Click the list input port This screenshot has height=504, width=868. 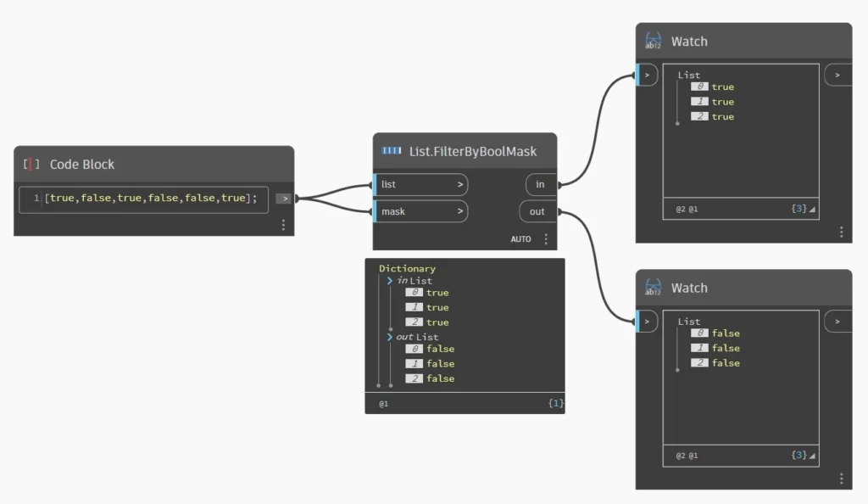[420, 184]
